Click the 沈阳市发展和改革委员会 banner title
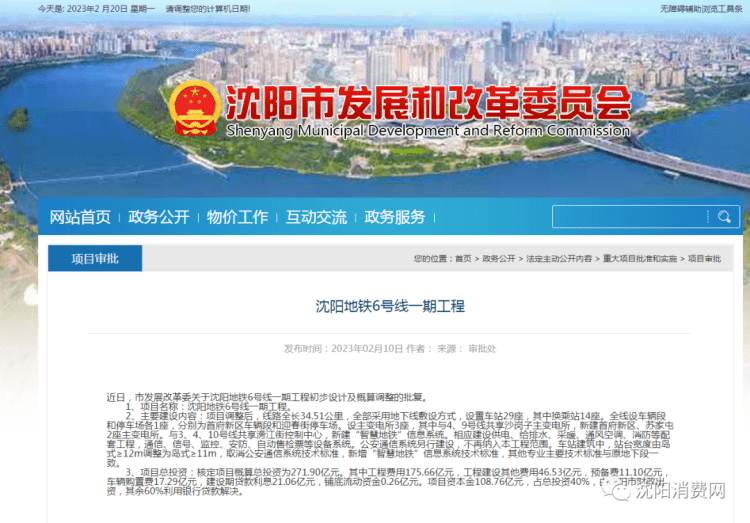Screen dimensions: 750x523 coord(428,102)
